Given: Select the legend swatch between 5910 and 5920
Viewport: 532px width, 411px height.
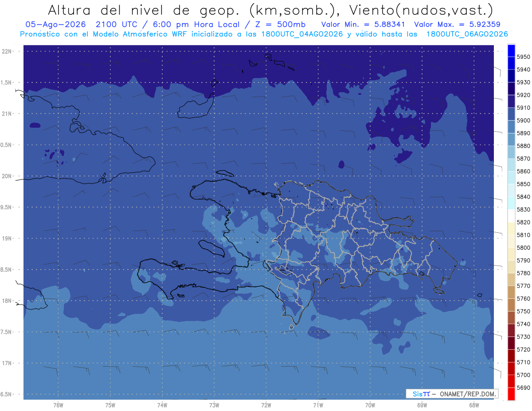Looking at the screenshot, I should click(511, 101).
